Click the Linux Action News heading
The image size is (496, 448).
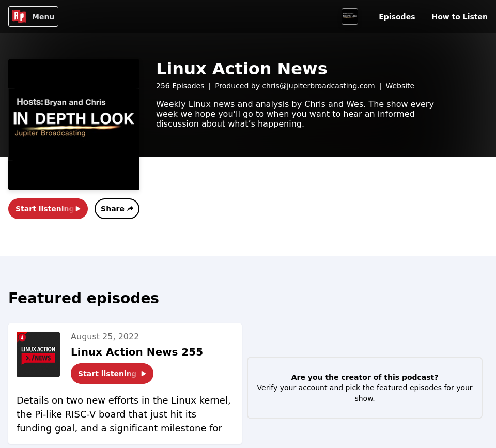(x=242, y=69)
